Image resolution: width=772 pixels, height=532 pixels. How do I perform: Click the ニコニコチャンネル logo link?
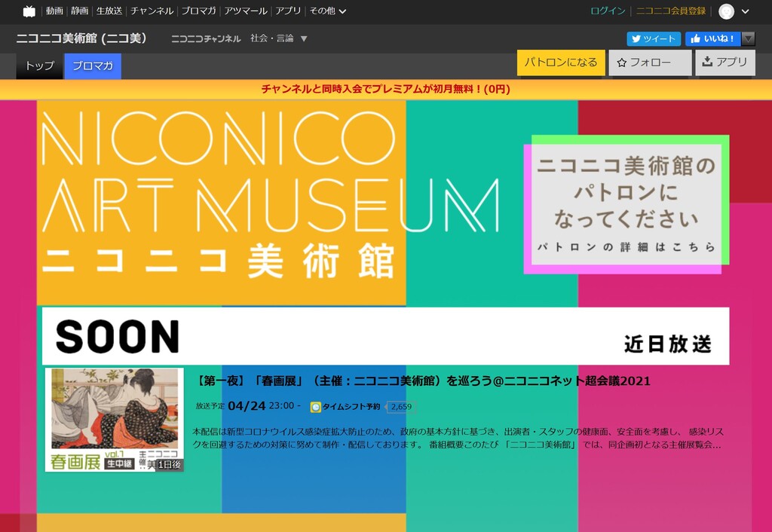(x=206, y=38)
